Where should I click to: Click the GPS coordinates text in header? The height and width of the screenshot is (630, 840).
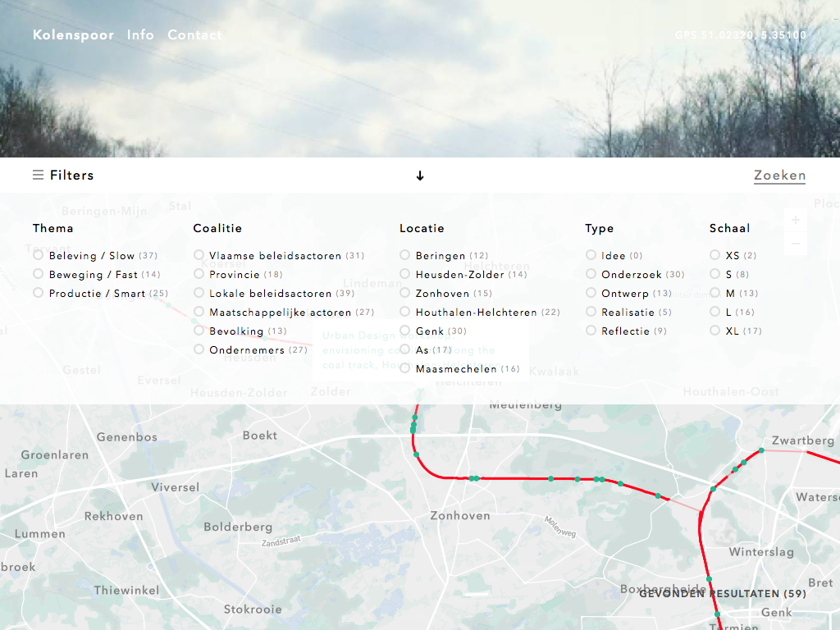(x=741, y=34)
